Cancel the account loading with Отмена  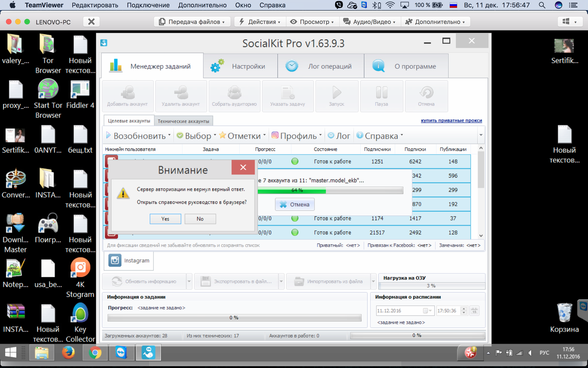coord(295,205)
